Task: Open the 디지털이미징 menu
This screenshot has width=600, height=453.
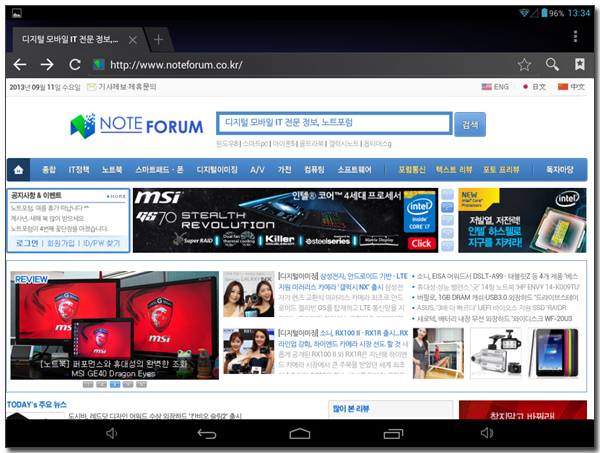Action: 217,169
